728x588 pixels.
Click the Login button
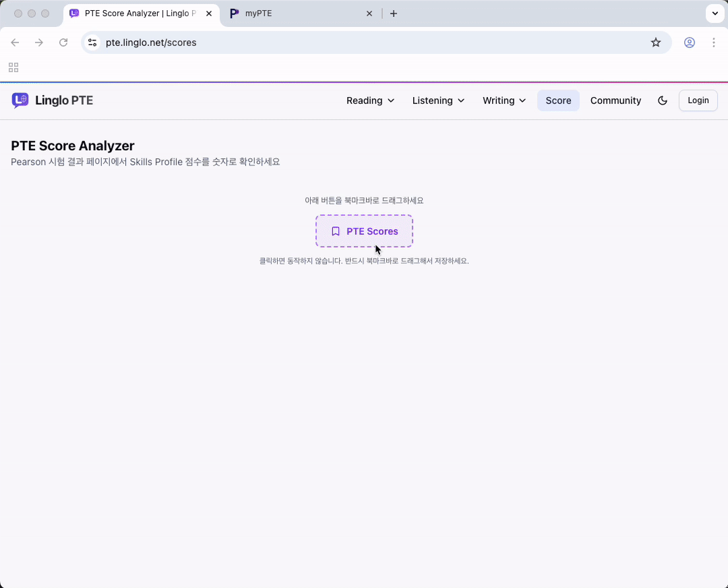[x=698, y=100]
